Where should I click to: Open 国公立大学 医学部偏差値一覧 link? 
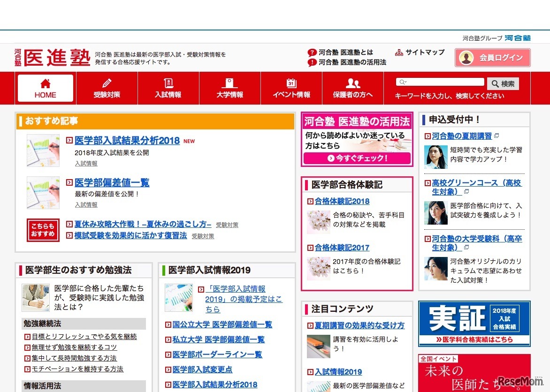pos(222,324)
